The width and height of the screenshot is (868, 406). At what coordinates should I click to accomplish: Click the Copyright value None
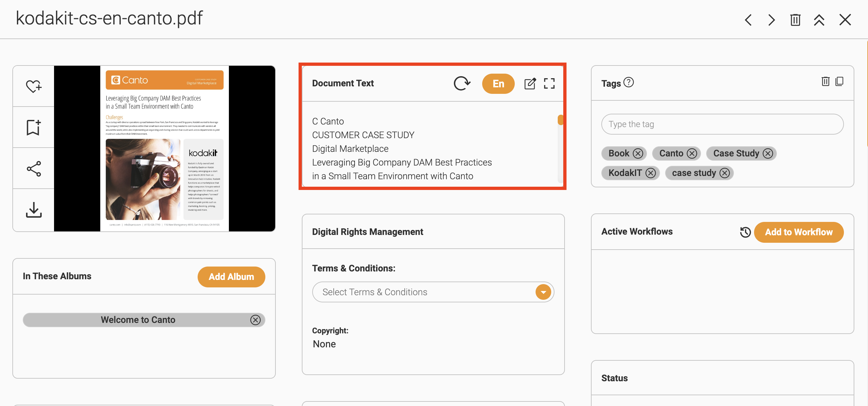pos(324,344)
